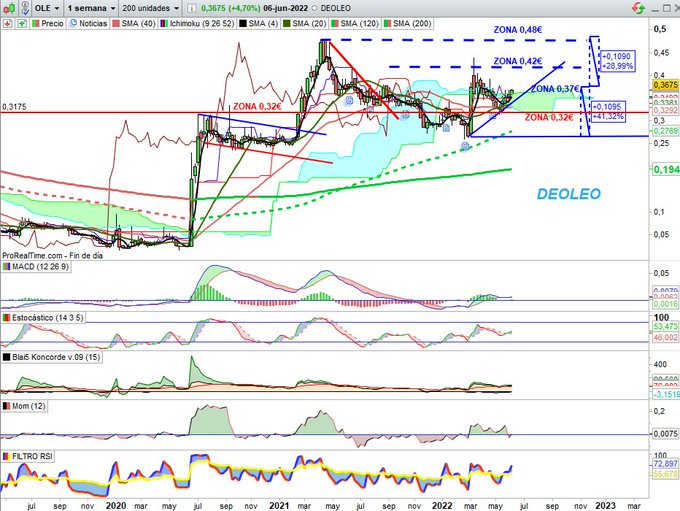Click the red remove-indicator arrow icon
Screen dimensions: 680x511
(7, 23)
